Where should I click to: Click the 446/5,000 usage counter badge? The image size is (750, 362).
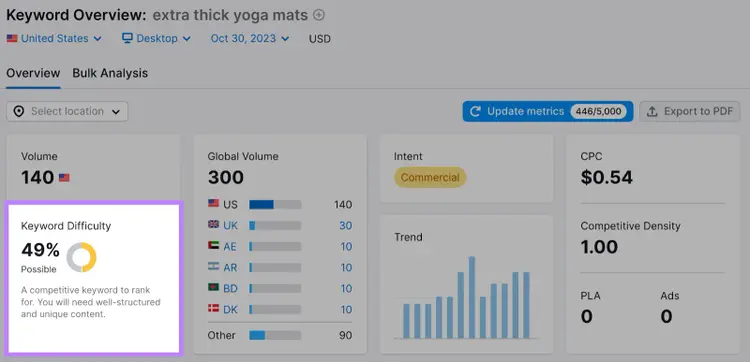tap(598, 111)
